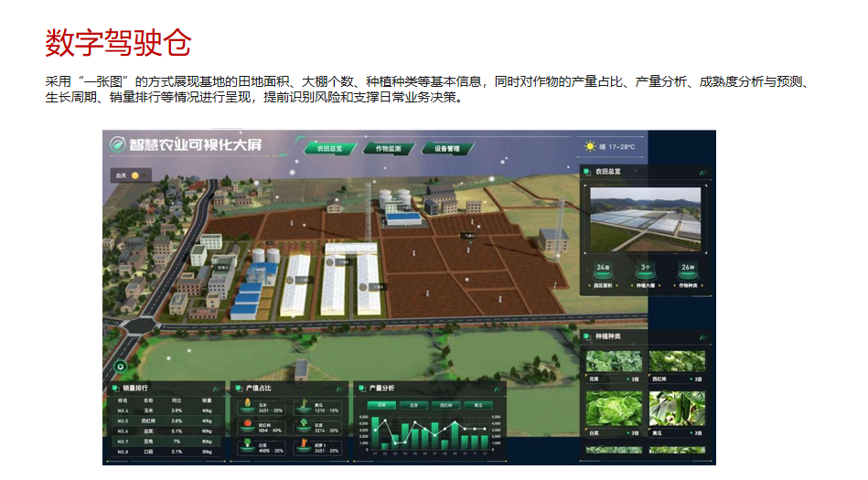Screen dimensions: 868x480
Task: Click the cucumber thumbnail labeled 黄瓜
Action: click(x=677, y=410)
